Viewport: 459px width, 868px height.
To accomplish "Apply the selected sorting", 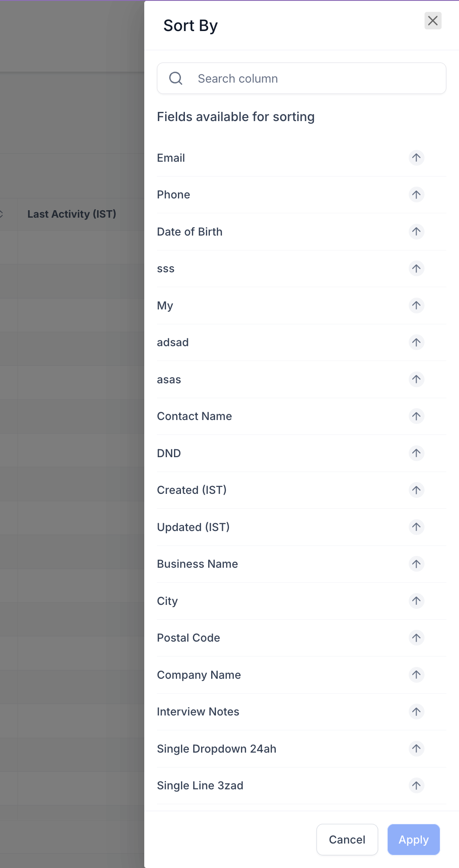I will [413, 839].
